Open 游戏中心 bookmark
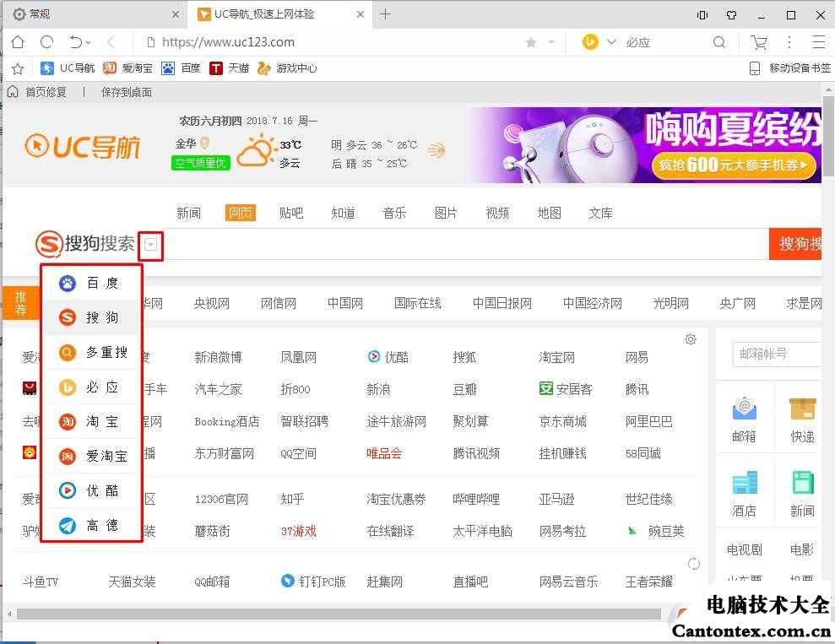 (287, 68)
